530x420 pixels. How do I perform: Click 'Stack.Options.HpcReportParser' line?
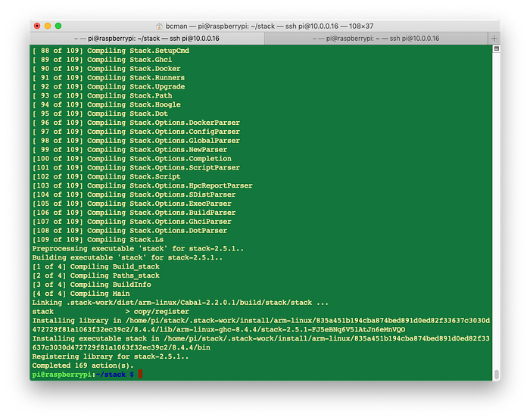(x=142, y=186)
